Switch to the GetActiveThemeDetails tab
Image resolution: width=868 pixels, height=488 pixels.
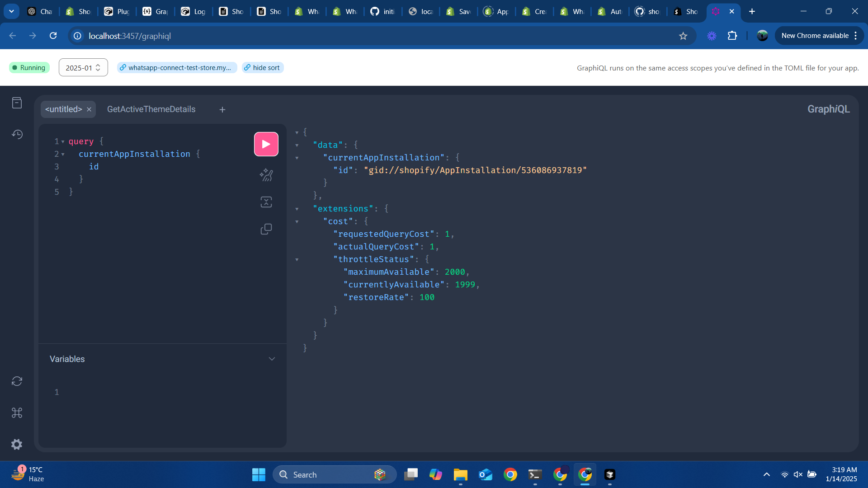click(x=151, y=109)
